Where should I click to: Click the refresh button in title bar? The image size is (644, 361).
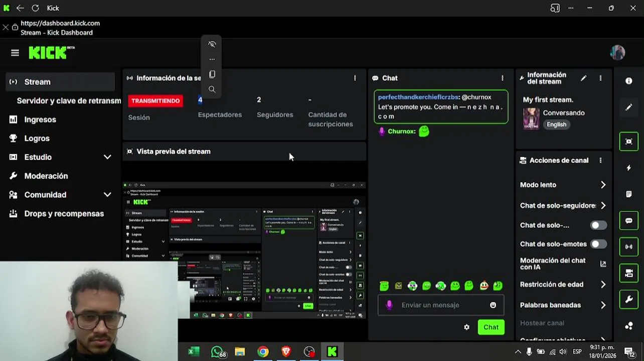coord(35,8)
